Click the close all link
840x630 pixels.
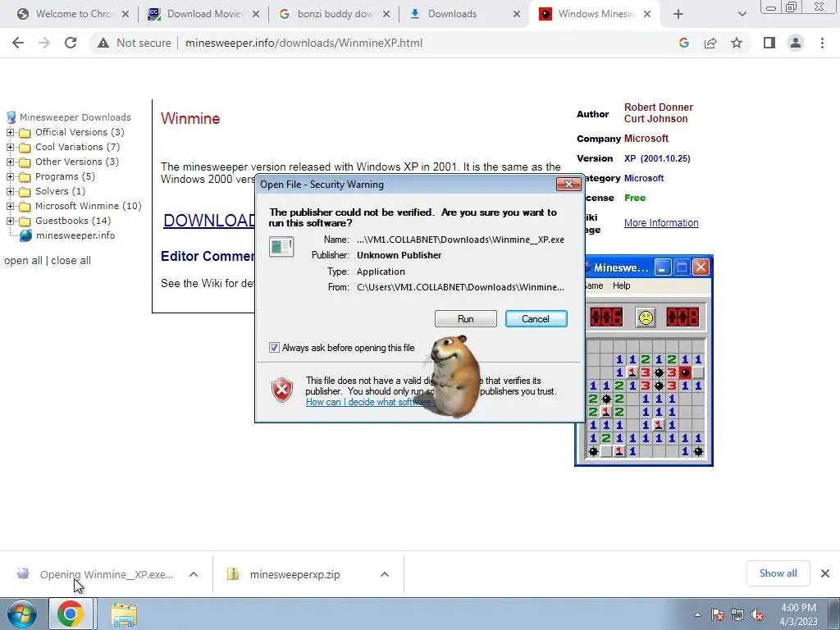(71, 260)
